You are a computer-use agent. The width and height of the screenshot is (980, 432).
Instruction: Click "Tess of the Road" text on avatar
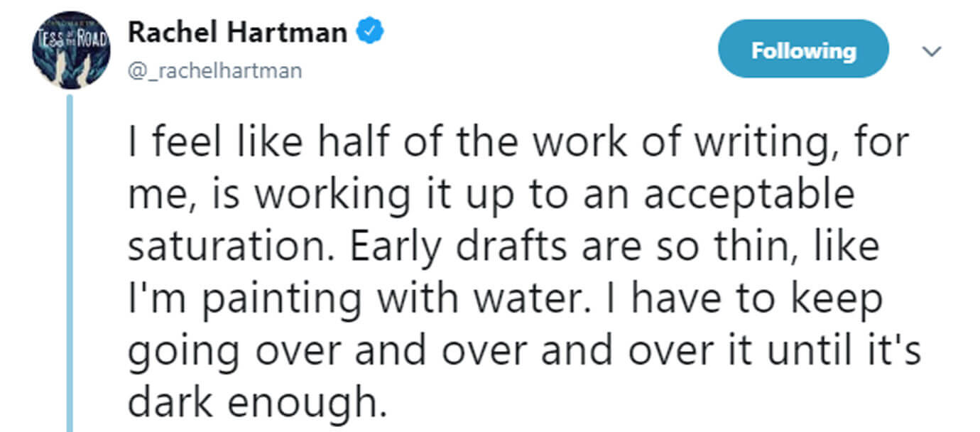point(72,37)
